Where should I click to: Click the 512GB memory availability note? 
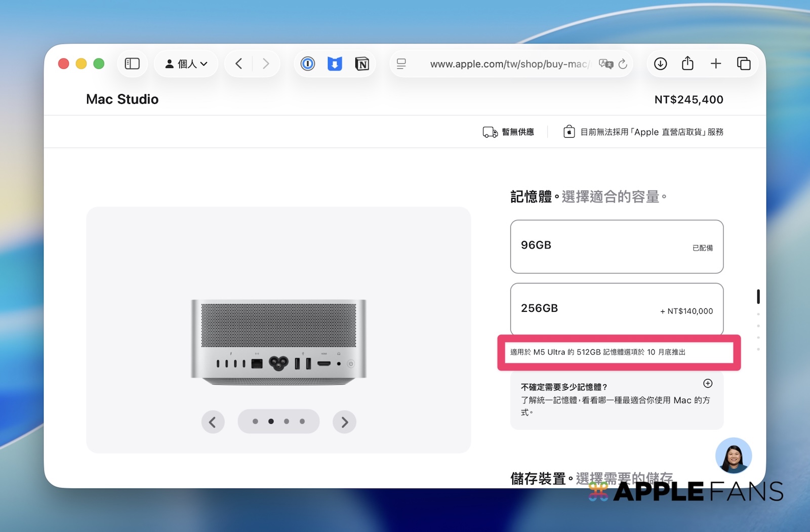pyautogui.click(x=598, y=352)
